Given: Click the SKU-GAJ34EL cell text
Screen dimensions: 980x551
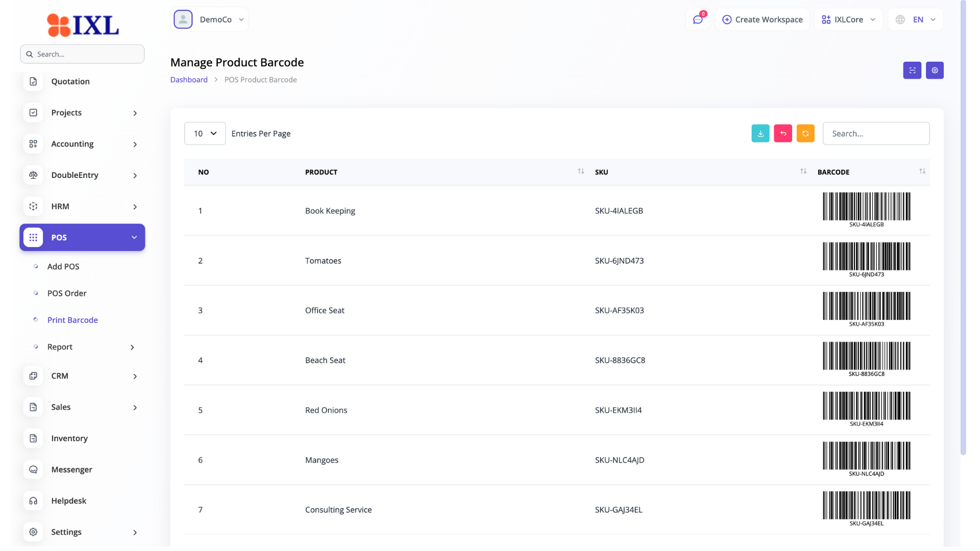Looking at the screenshot, I should click(x=619, y=510).
